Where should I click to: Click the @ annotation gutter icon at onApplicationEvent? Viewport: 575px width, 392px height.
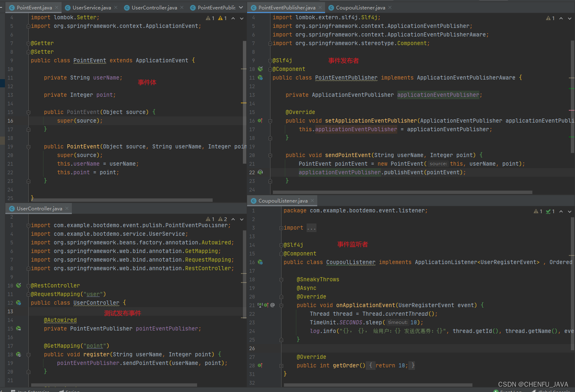(273, 305)
